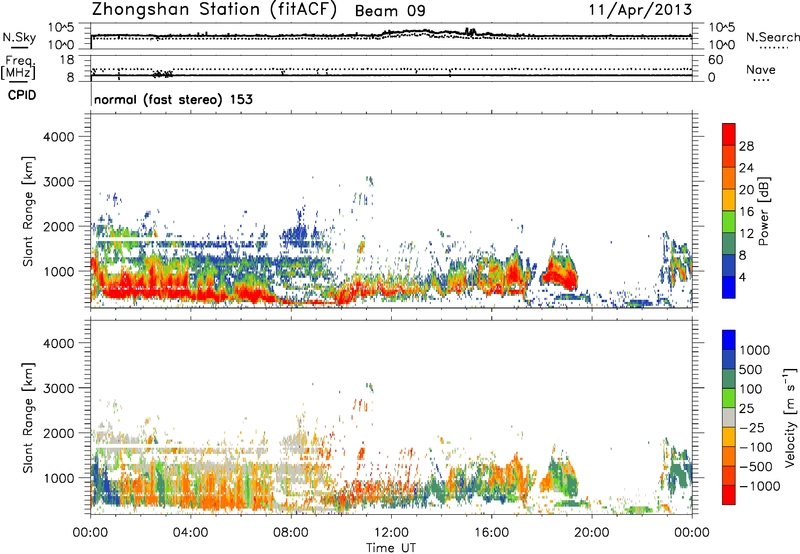Click the '16' power colorbar label
Viewport: 800px width, 554px height.
[746, 212]
